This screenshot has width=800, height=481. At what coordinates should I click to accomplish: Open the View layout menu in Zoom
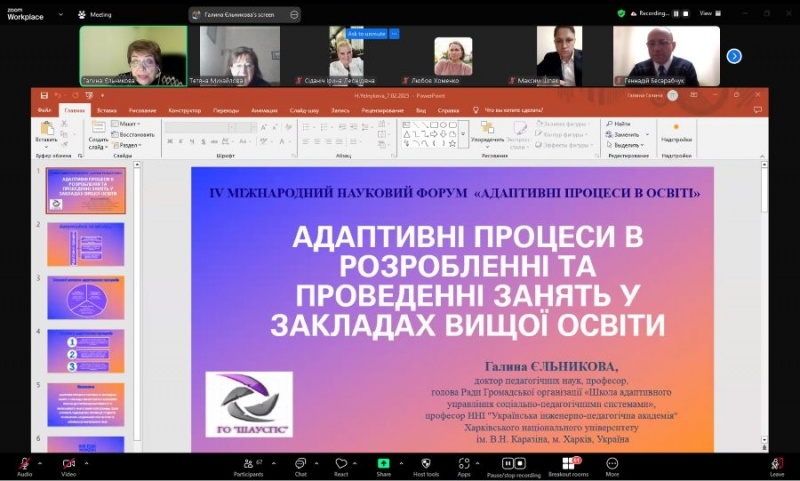click(x=710, y=13)
